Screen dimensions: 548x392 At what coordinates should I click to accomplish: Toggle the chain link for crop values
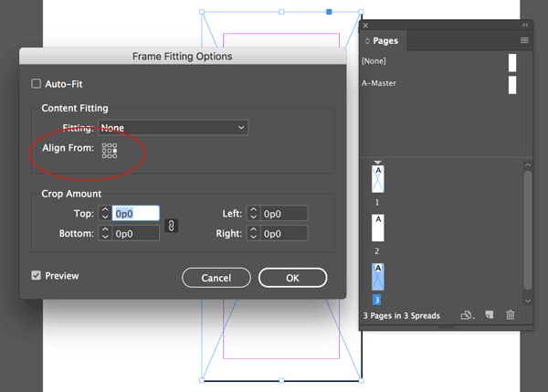(172, 226)
